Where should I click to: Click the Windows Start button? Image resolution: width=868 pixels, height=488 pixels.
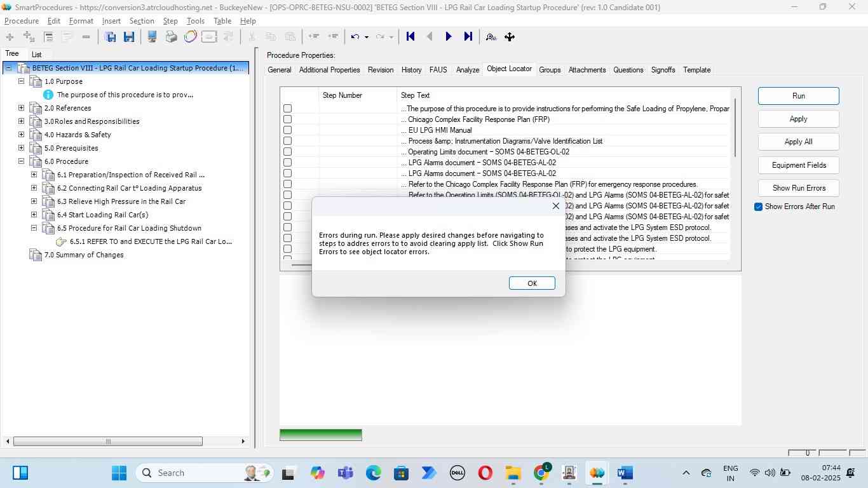point(119,473)
